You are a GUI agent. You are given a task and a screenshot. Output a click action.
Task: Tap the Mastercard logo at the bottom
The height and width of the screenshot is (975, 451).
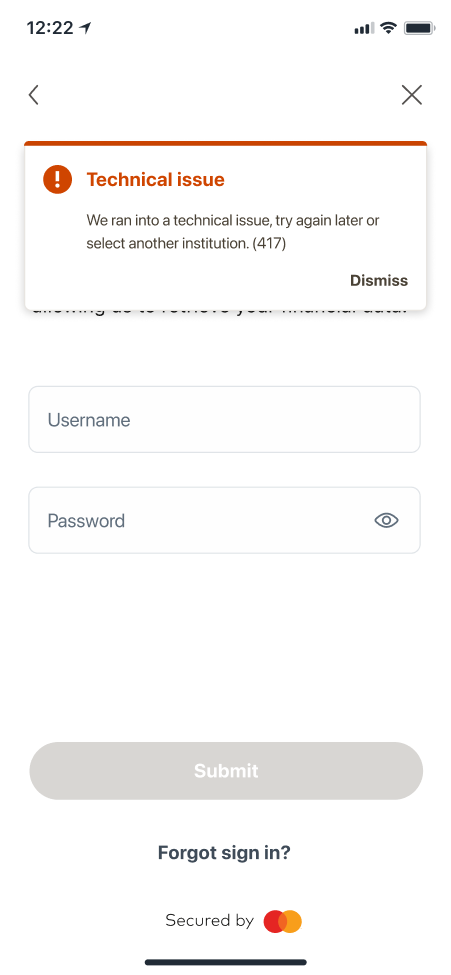pyautogui.click(x=282, y=921)
